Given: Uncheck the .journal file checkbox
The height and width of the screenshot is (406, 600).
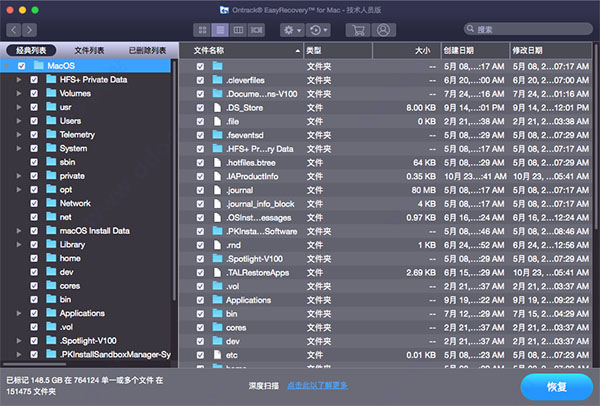Looking at the screenshot, I should [200, 190].
